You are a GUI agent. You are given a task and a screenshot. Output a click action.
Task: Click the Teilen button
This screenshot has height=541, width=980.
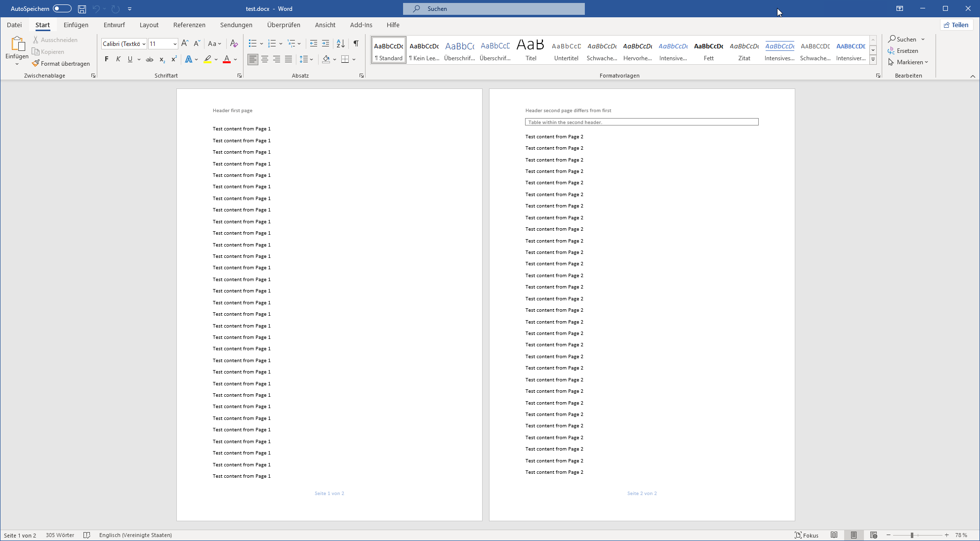tap(956, 25)
